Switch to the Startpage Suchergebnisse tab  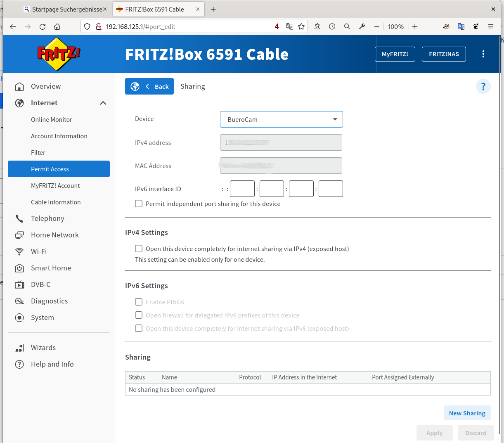[x=62, y=9]
